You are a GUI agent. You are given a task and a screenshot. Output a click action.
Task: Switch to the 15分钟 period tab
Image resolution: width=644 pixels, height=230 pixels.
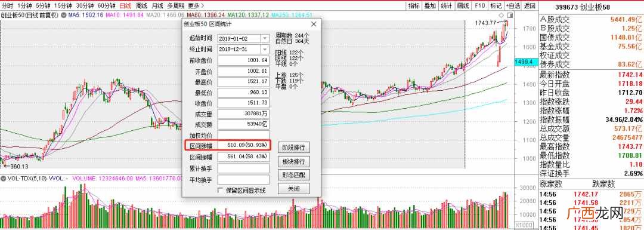(63, 6)
